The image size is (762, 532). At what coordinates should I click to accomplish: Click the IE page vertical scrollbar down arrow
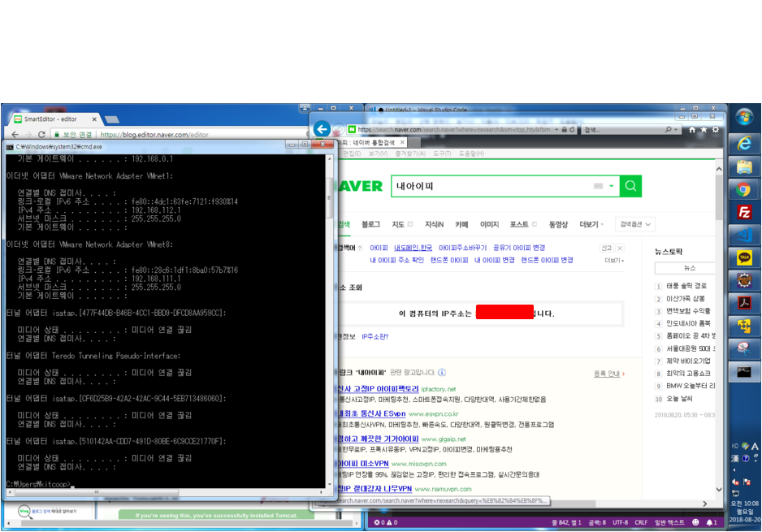pyautogui.click(x=719, y=490)
